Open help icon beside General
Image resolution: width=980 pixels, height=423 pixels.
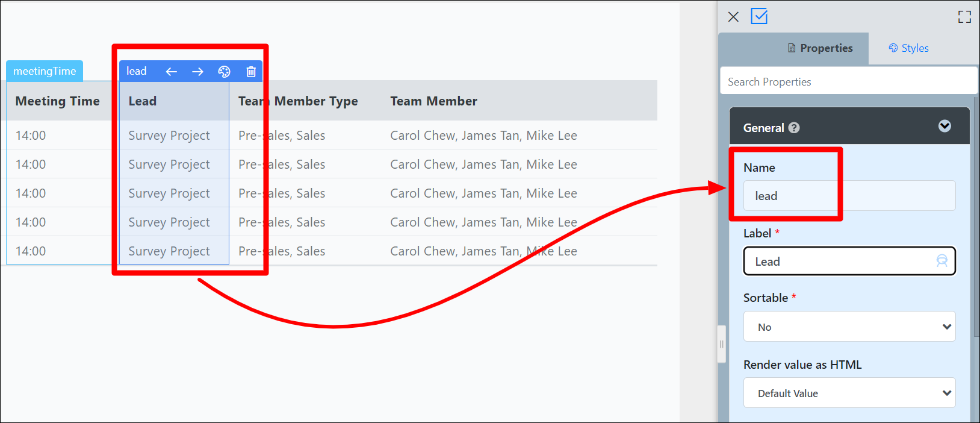(x=794, y=128)
